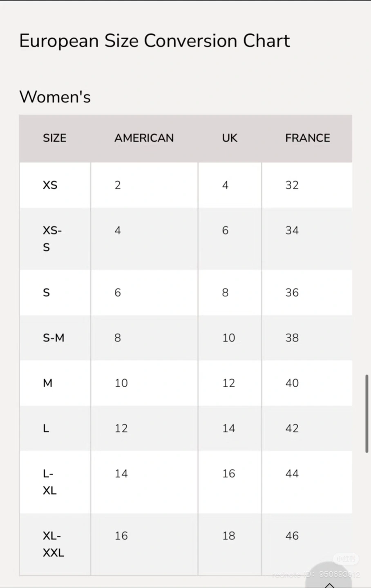Click the FRANCE column header

point(307,138)
